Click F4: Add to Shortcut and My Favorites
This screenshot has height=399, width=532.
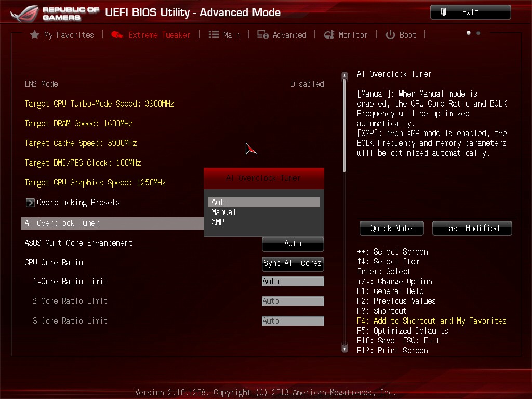(x=432, y=321)
